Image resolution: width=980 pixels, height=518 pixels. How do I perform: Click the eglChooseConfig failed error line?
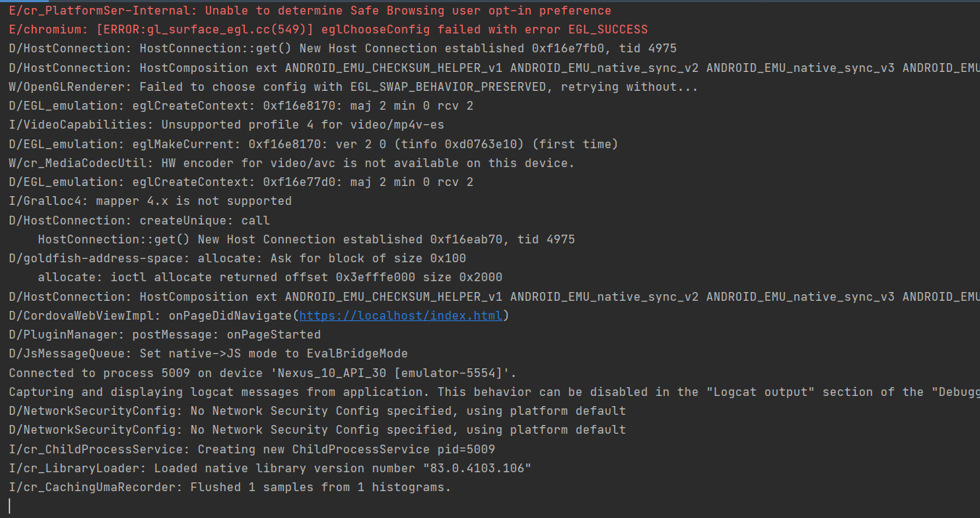click(328, 30)
